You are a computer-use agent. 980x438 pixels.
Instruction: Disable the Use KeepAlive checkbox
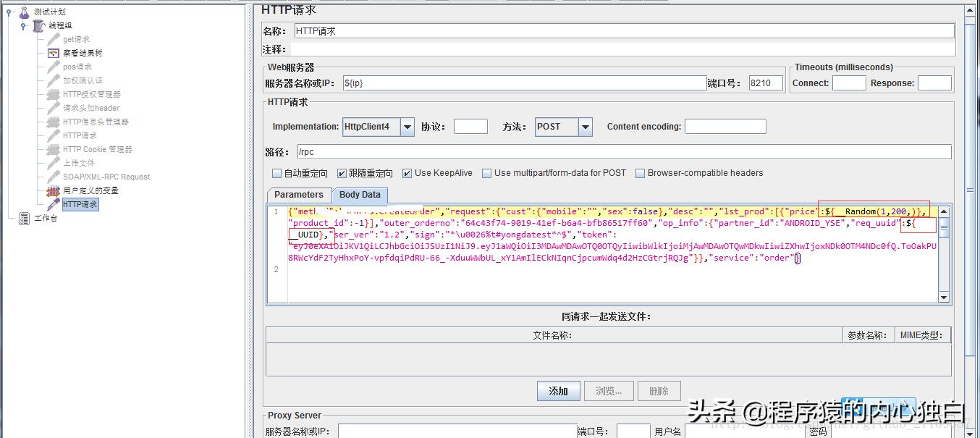coord(408,172)
